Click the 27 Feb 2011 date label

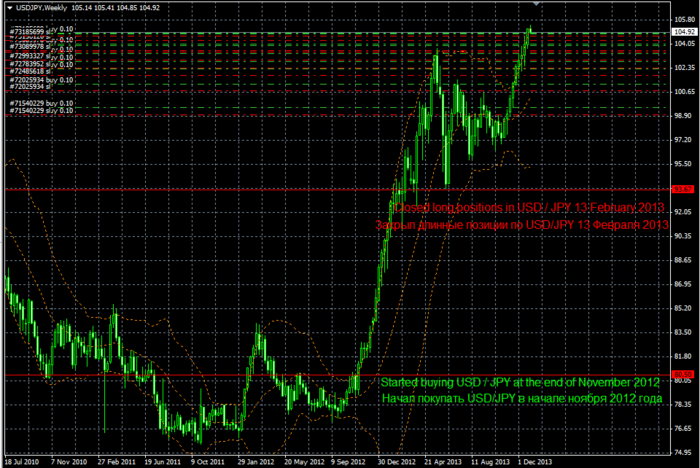pyautogui.click(x=117, y=462)
